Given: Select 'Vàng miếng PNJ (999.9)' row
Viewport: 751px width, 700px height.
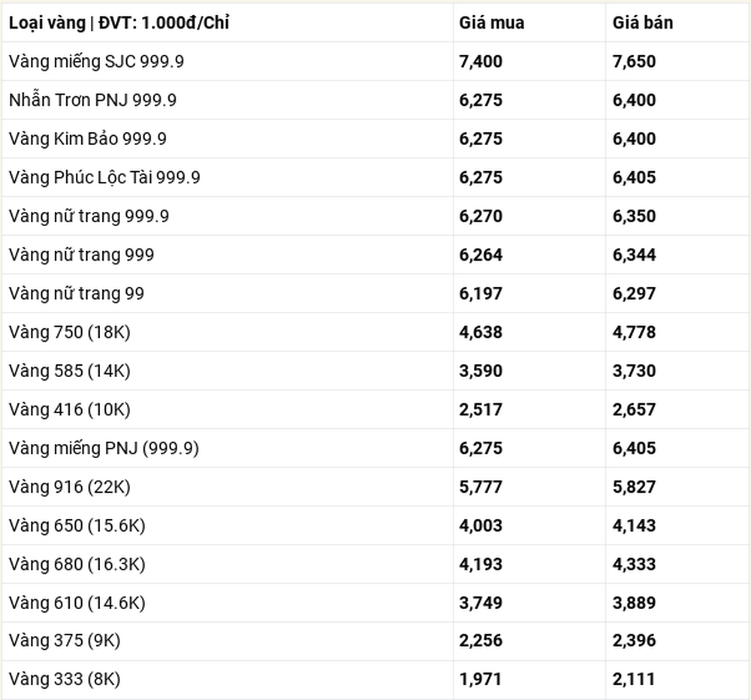Looking at the screenshot, I should [375, 448].
